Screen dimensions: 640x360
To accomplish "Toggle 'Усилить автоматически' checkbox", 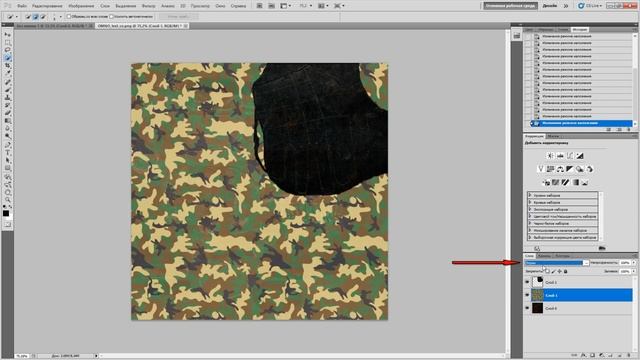I will 111,17.
